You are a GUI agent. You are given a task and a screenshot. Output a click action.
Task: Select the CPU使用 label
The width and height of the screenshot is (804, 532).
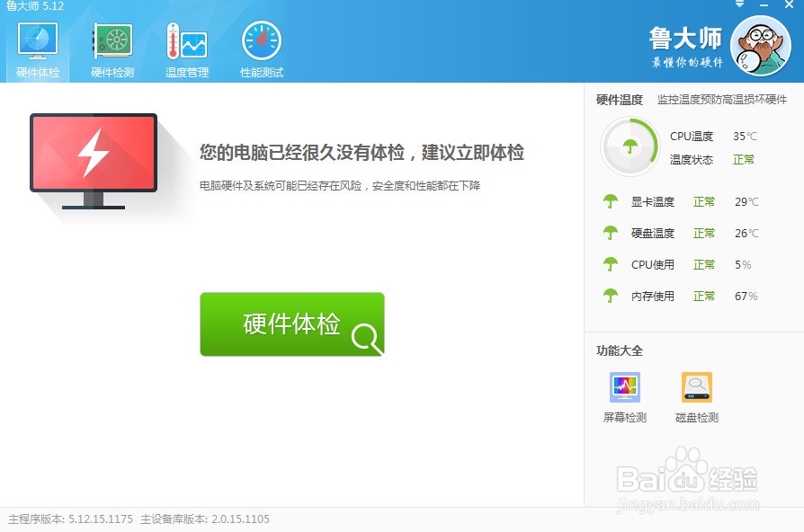pyautogui.click(x=652, y=265)
